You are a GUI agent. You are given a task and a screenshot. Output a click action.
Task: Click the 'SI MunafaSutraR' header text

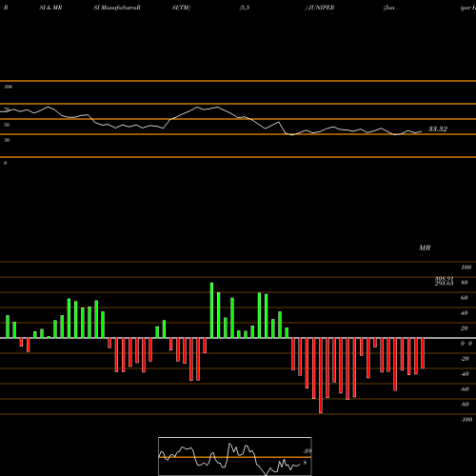(117, 8)
